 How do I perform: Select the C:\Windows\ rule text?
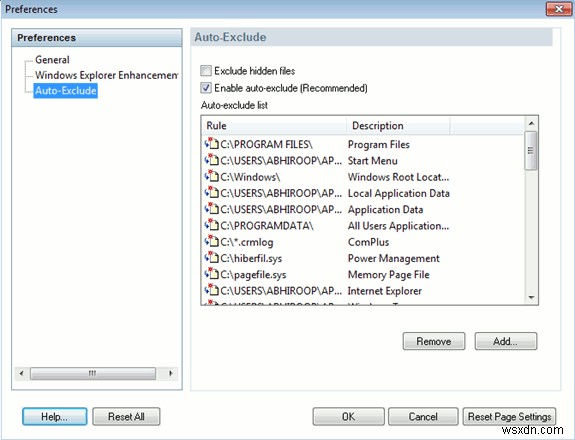[x=250, y=177]
